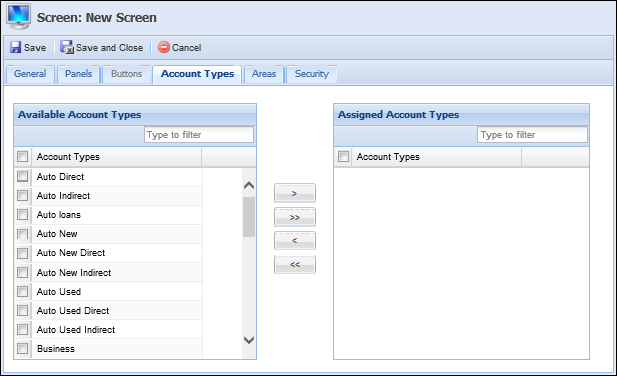The width and height of the screenshot is (617, 376).
Task: Click the Auto Used Indirect row
Action: pos(108,330)
